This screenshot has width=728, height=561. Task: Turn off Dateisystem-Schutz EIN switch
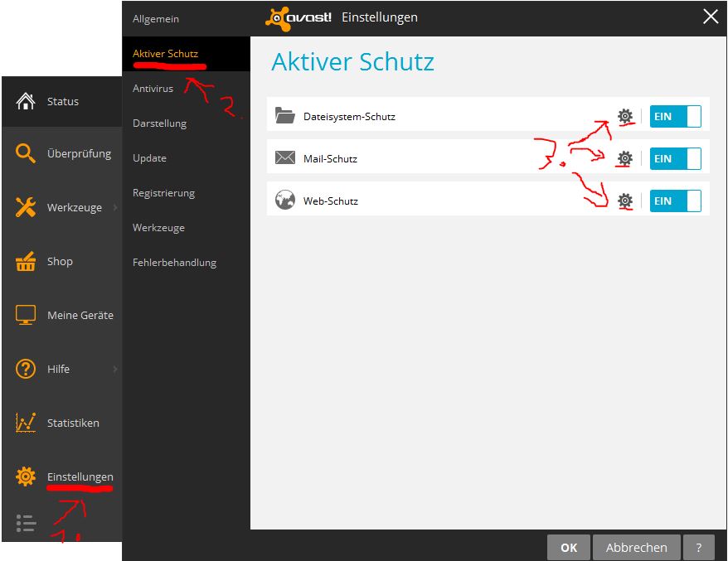coord(675,116)
